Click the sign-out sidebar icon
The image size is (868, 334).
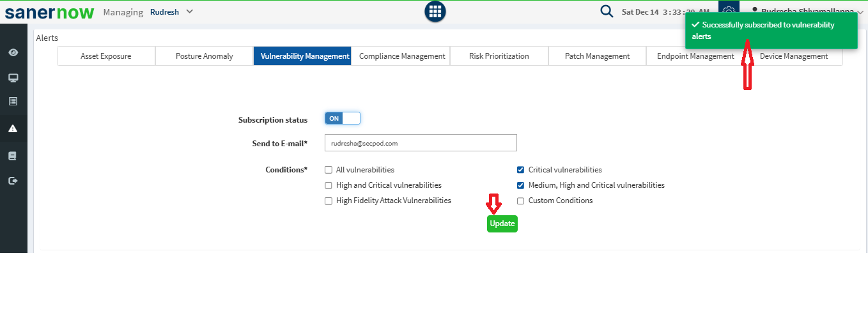pos(13,181)
